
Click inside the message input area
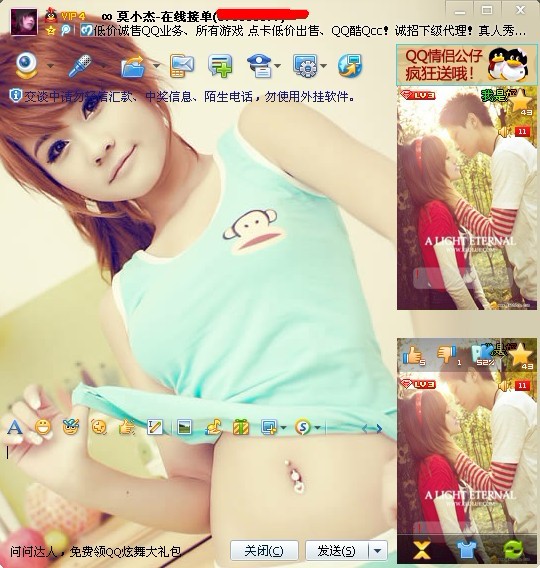pyautogui.click(x=196, y=485)
